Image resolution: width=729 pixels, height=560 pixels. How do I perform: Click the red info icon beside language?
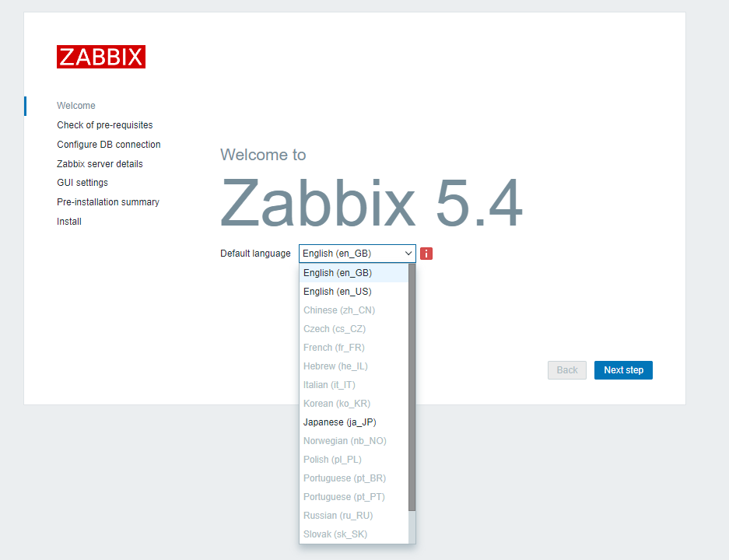point(426,254)
